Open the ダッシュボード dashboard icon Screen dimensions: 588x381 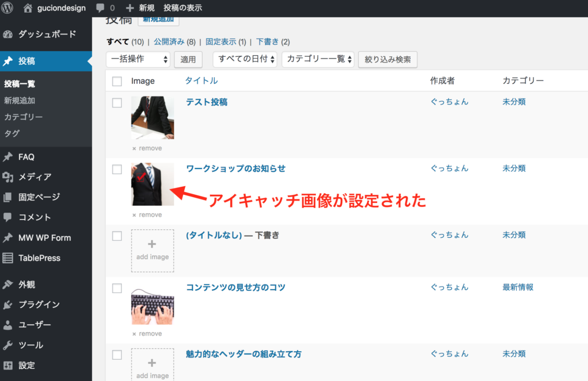pos(8,34)
